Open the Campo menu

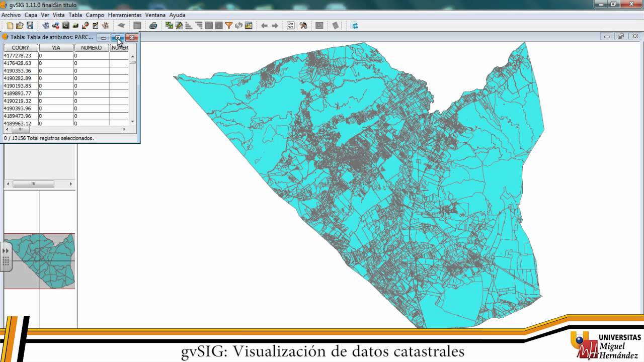(95, 15)
